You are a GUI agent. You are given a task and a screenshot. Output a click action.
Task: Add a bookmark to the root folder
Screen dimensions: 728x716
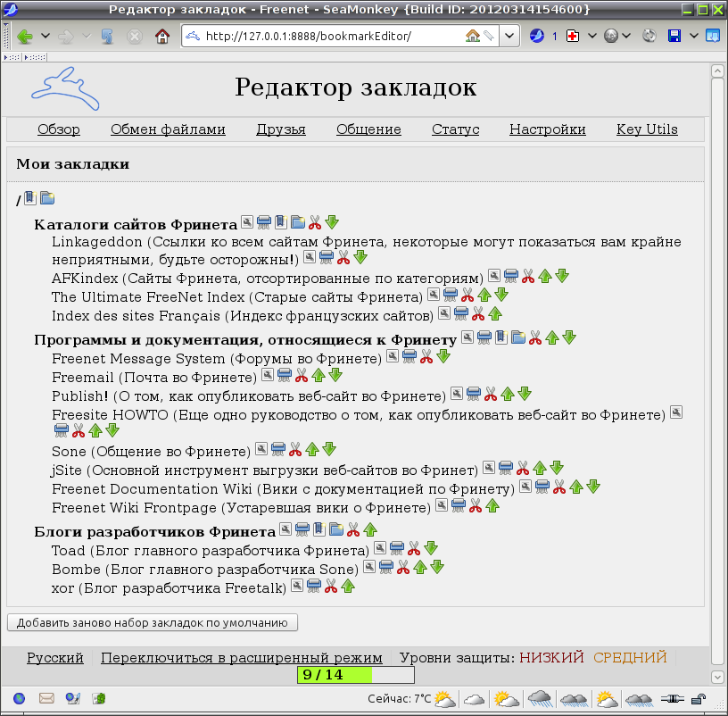(30, 198)
